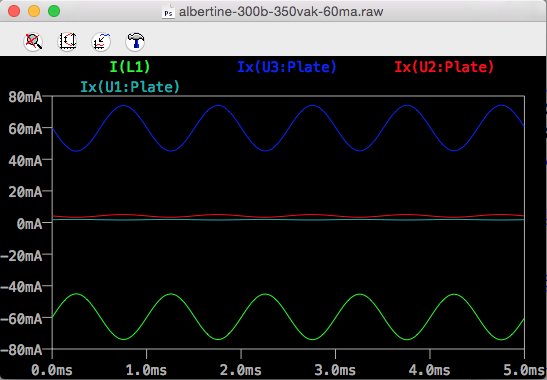547x380 pixels.
Task: Click the 0.0ms horizontal axis label
Action: [x=52, y=370]
